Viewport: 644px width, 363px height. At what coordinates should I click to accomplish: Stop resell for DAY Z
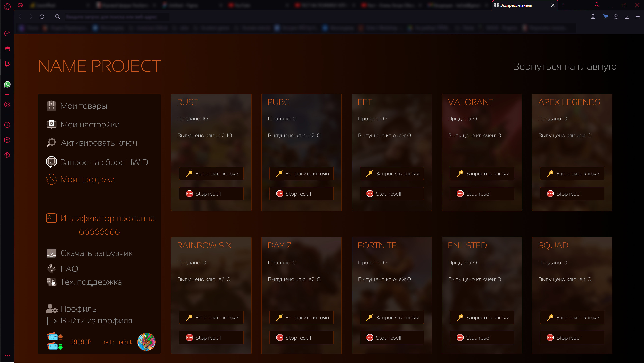click(302, 338)
